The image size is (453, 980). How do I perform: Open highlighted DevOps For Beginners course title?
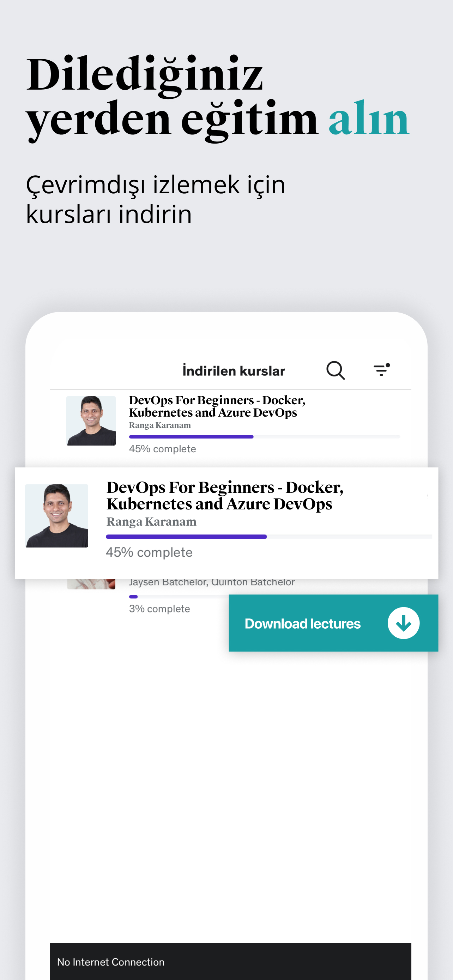point(225,495)
